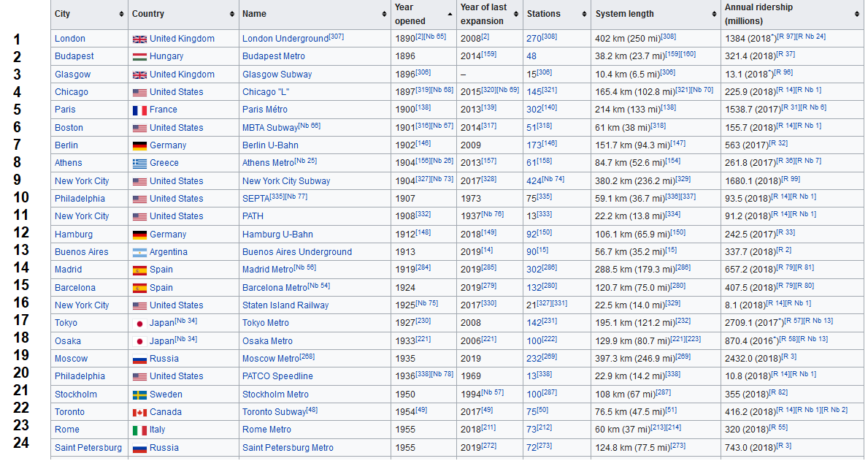The image size is (868, 461).
Task: Click the Canada flag icon
Action: (x=139, y=412)
